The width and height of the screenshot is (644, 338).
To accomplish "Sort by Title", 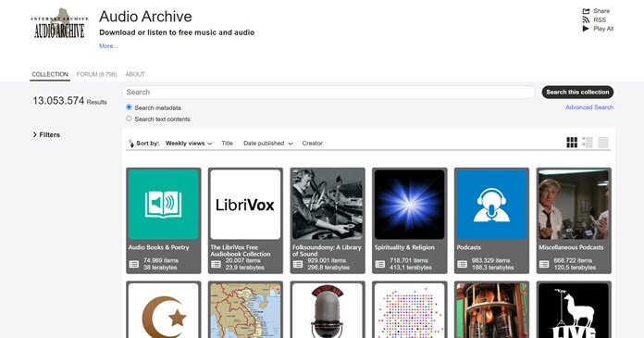I will click(x=227, y=144).
